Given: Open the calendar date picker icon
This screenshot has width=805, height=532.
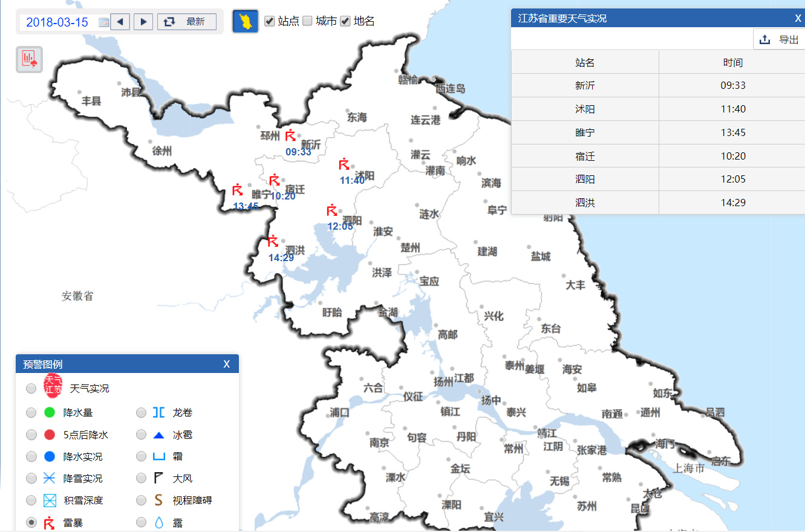Looking at the screenshot, I should (104, 22).
